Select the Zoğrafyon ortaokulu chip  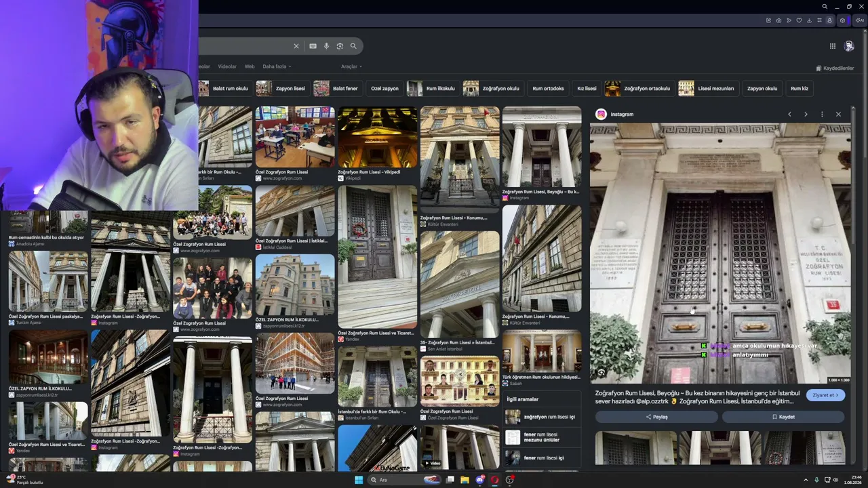tap(639, 89)
